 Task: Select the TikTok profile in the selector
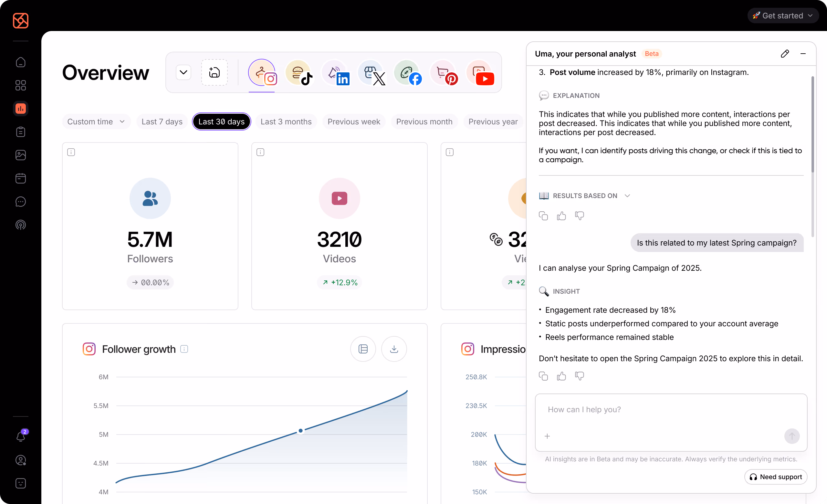[x=298, y=72]
